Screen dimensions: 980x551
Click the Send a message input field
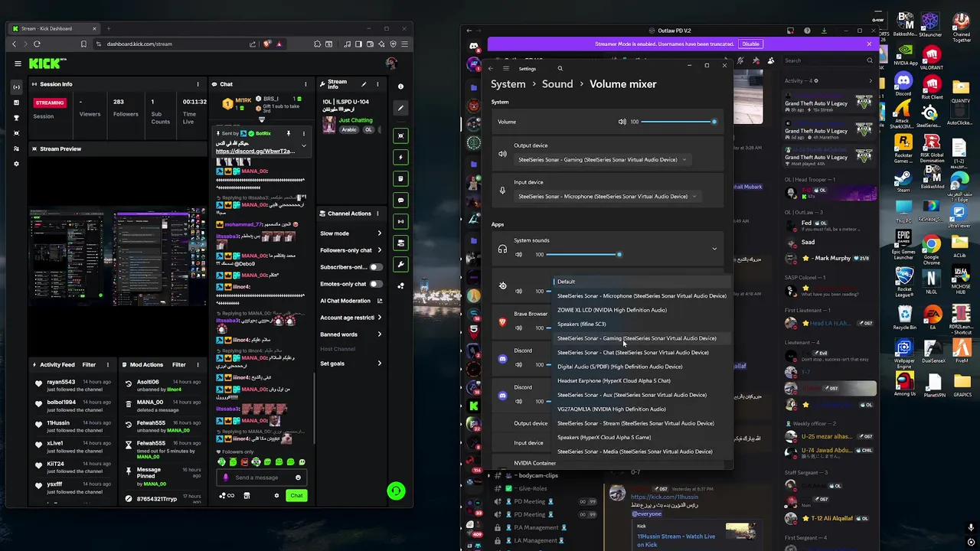pyautogui.click(x=261, y=478)
